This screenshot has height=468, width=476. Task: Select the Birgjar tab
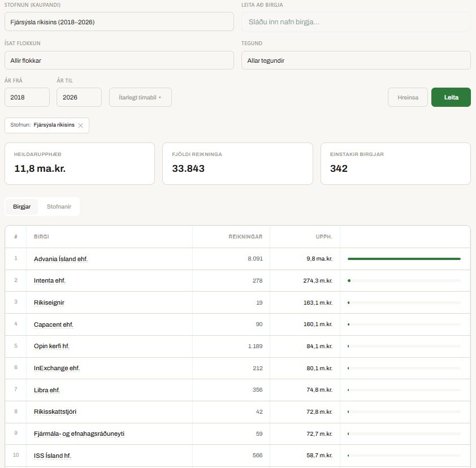(x=22, y=207)
